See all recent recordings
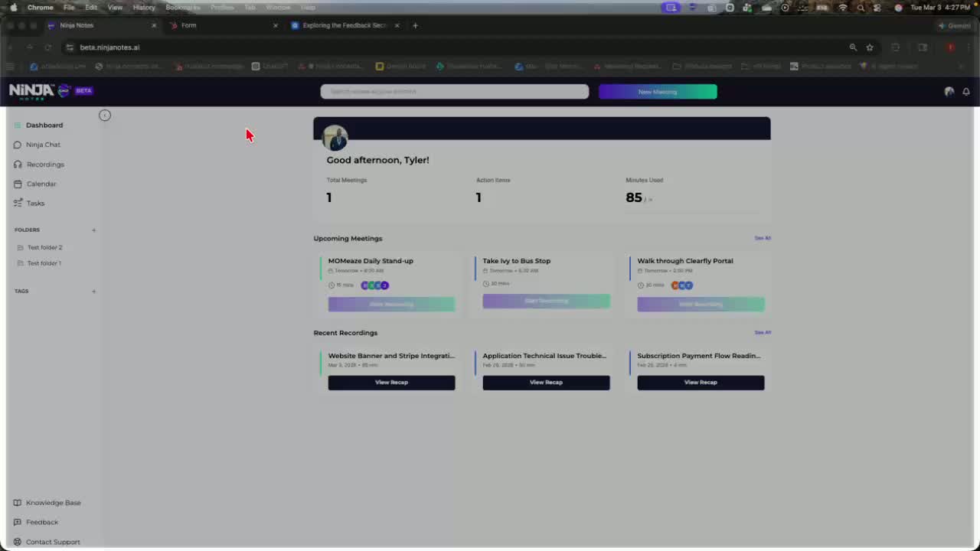Screen dimensions: 980x551 click(x=763, y=332)
